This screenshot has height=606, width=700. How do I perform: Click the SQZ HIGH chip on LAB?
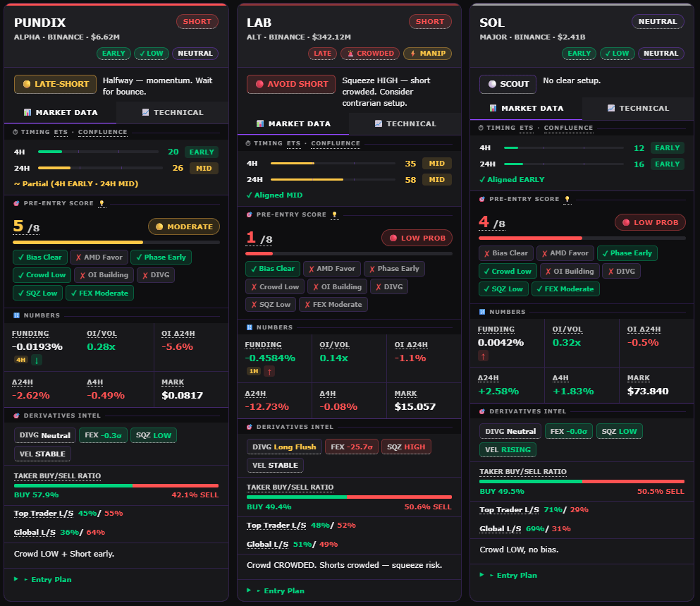tap(406, 447)
